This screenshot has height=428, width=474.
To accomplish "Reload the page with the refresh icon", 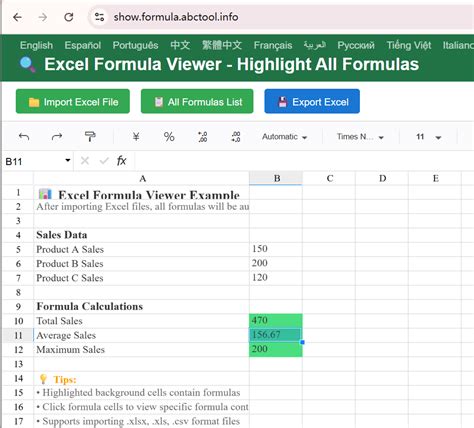I will pos(69,17).
